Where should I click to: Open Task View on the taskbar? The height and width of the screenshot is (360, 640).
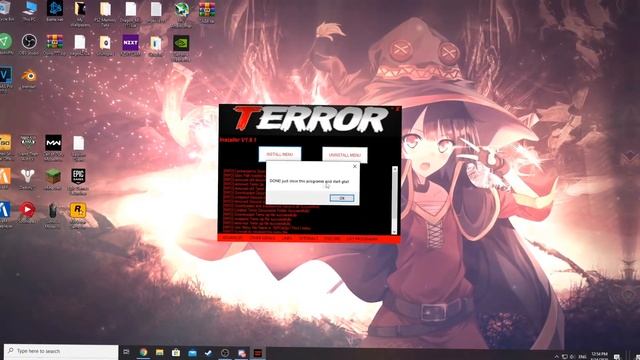tap(127, 352)
